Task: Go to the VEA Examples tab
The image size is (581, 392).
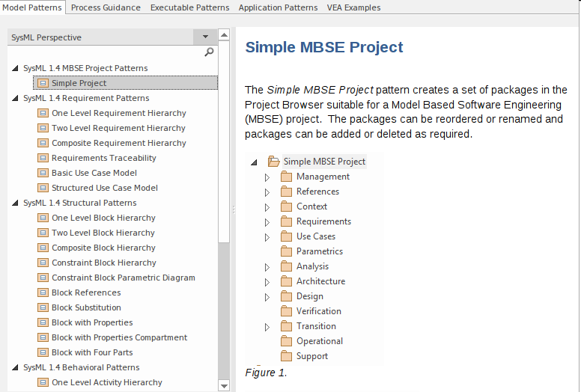Action: point(353,7)
